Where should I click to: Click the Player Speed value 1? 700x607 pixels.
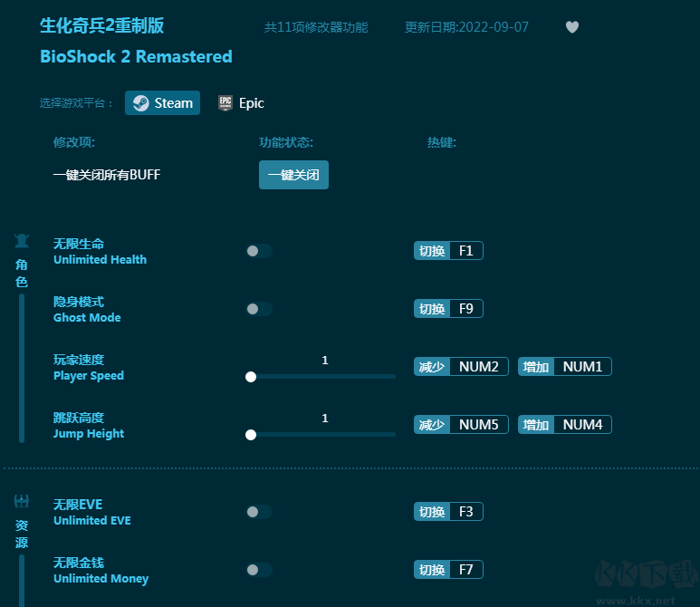click(325, 361)
